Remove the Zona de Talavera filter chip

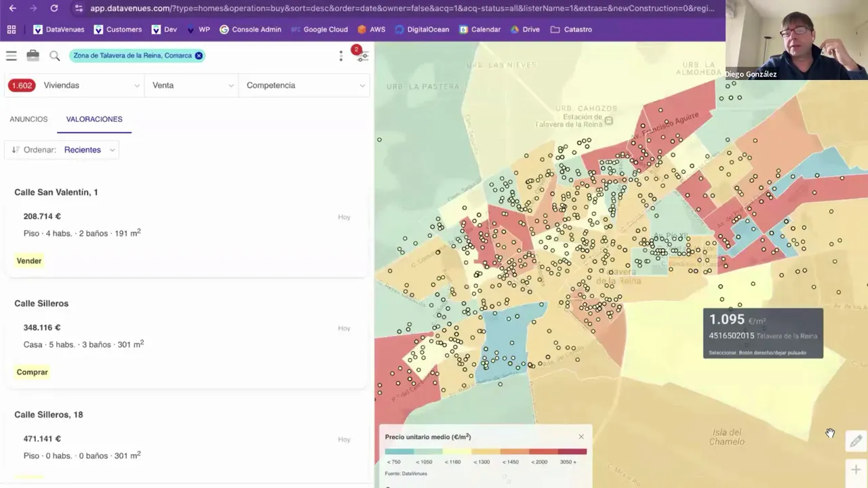199,56
